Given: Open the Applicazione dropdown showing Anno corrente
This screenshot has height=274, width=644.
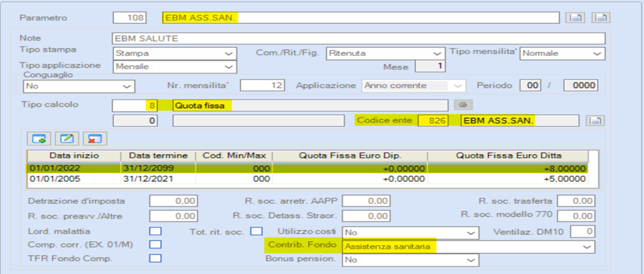Looking at the screenshot, I should [x=414, y=86].
